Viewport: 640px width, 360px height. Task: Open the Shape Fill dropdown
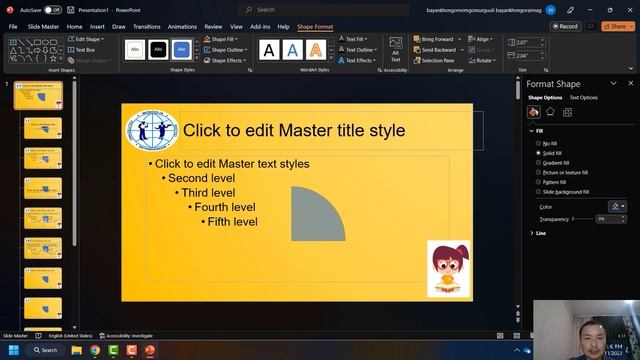pyautogui.click(x=221, y=39)
